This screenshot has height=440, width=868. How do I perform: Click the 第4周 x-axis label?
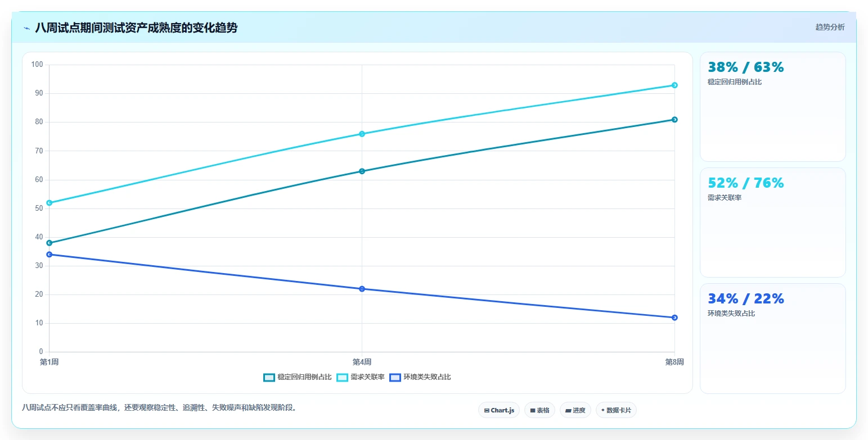[x=362, y=362]
